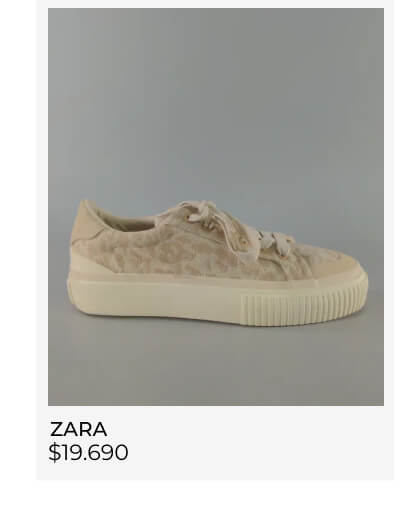Image resolution: width=400 pixels, height=508 pixels.
Task: Click the dollar sign of the price
Action: click(53, 452)
